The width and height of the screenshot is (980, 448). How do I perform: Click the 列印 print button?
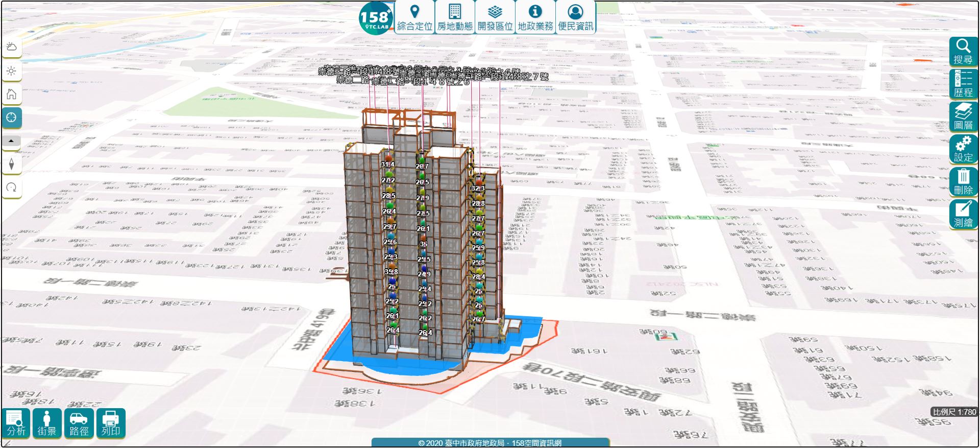click(111, 423)
